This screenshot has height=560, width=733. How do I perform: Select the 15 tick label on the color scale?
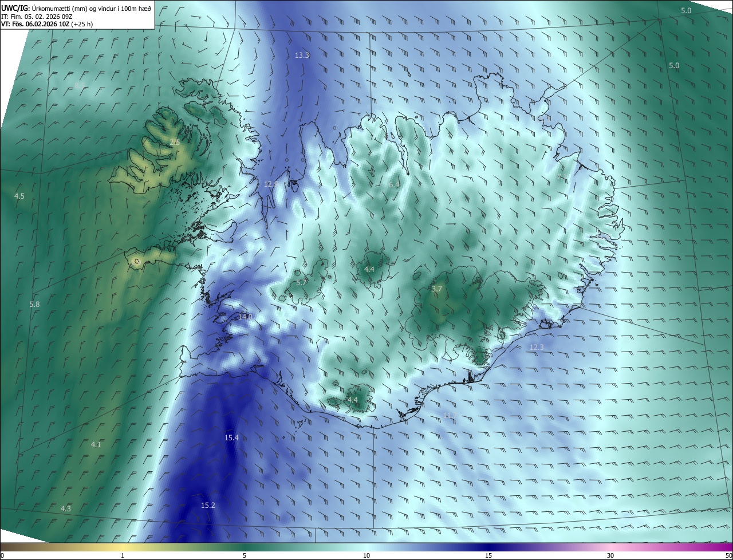[488, 555]
